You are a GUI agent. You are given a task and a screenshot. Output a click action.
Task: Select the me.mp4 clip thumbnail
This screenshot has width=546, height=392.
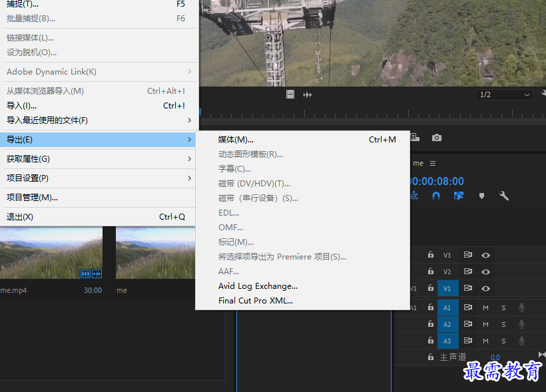(x=51, y=253)
